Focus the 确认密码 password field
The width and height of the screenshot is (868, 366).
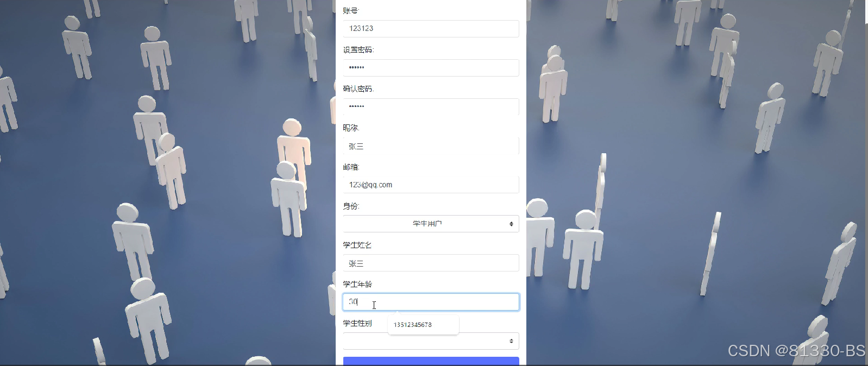[x=431, y=107]
